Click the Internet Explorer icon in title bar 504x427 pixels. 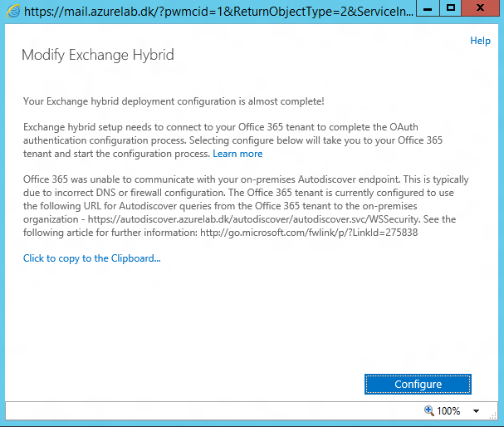pyautogui.click(x=12, y=12)
